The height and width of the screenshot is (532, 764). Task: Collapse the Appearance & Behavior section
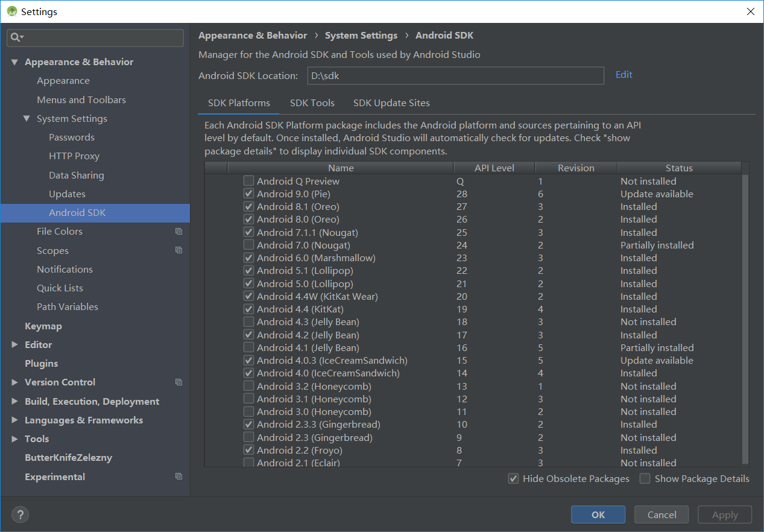(x=14, y=62)
